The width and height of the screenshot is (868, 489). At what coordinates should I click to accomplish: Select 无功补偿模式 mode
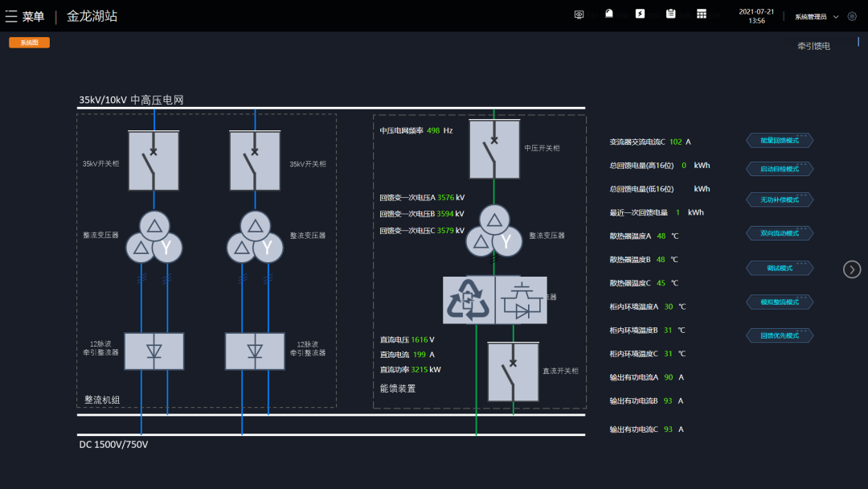pos(780,199)
